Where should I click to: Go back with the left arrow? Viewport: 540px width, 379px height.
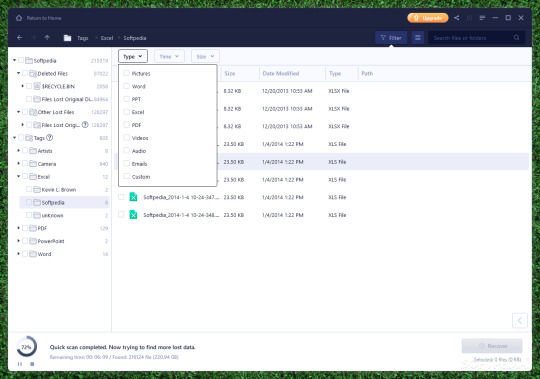coord(20,38)
